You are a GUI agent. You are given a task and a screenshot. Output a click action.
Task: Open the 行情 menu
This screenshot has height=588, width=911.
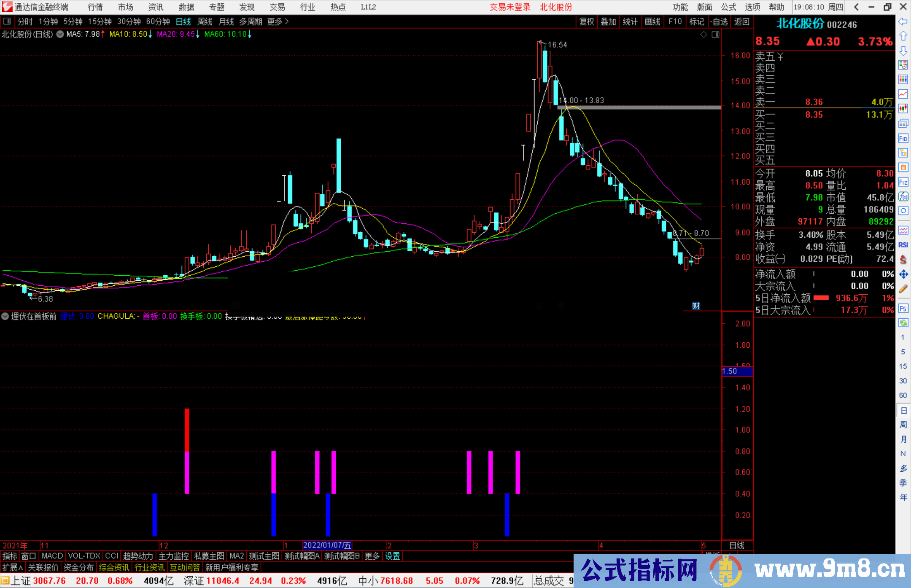coord(95,7)
